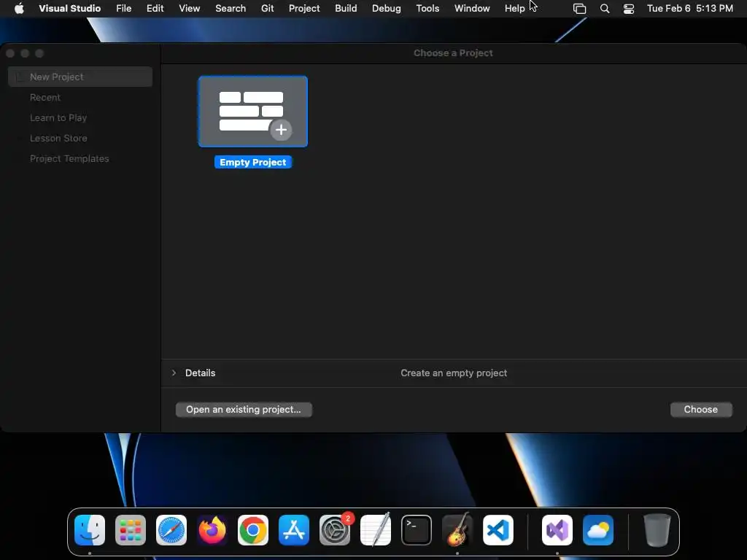Click the Choose button
The width and height of the screenshot is (747, 560).
tap(701, 410)
